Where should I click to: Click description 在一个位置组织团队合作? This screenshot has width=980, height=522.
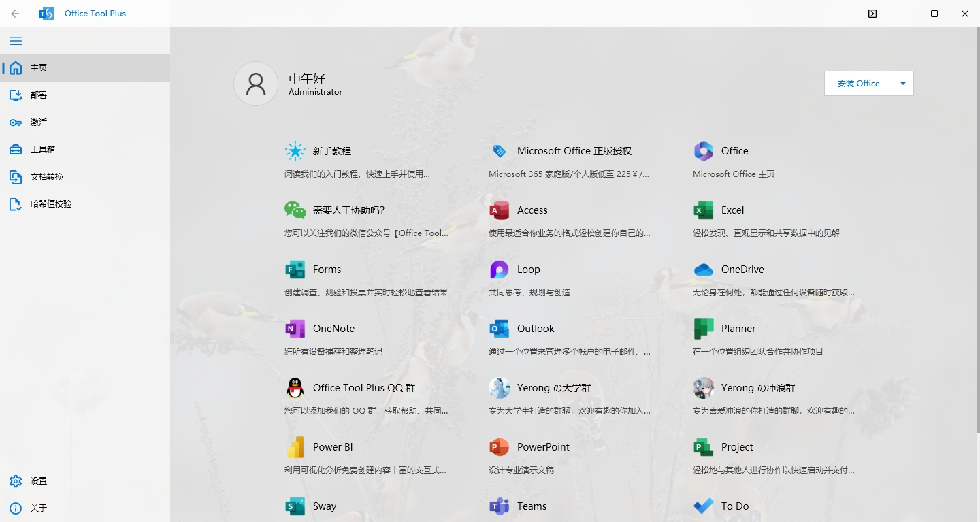click(758, 352)
